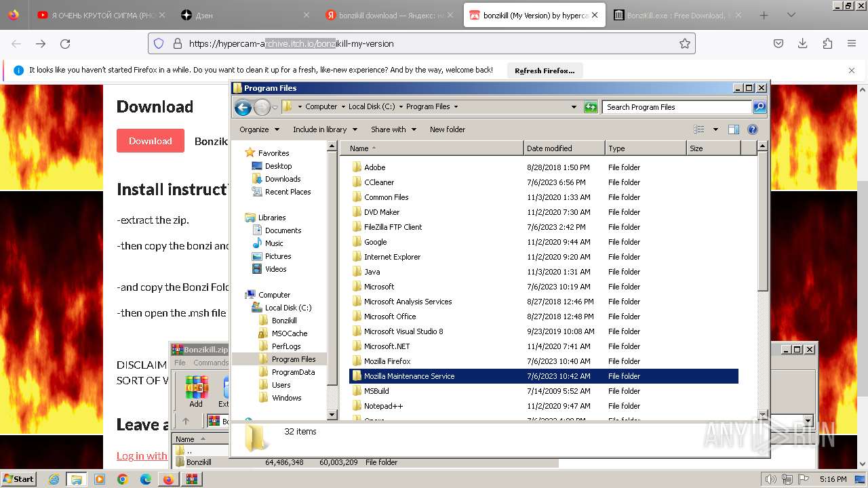The width and height of the screenshot is (868, 488).
Task: Click the Explorer search magnifier icon
Action: point(759,107)
